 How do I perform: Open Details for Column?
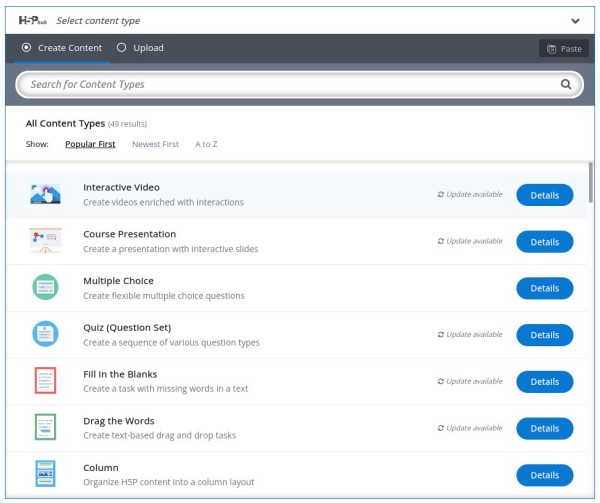[x=545, y=475]
